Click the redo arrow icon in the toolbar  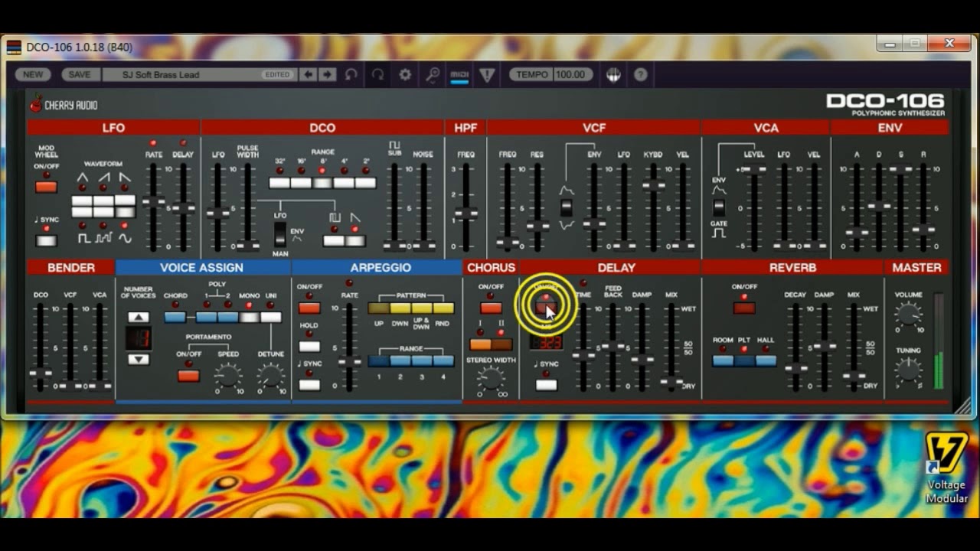pyautogui.click(x=377, y=74)
